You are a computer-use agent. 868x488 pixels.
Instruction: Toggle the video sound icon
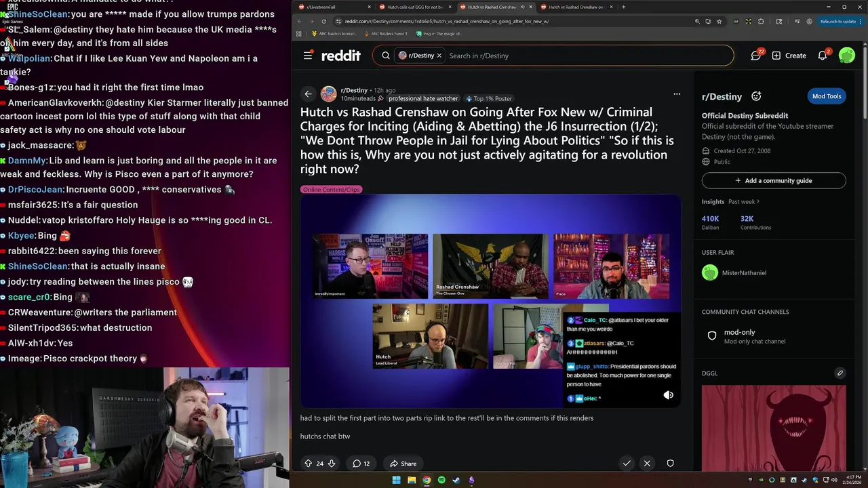click(669, 395)
